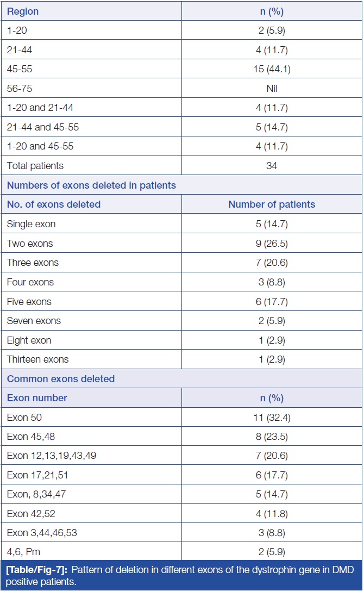Click the "Number of patients" column header

click(271, 204)
